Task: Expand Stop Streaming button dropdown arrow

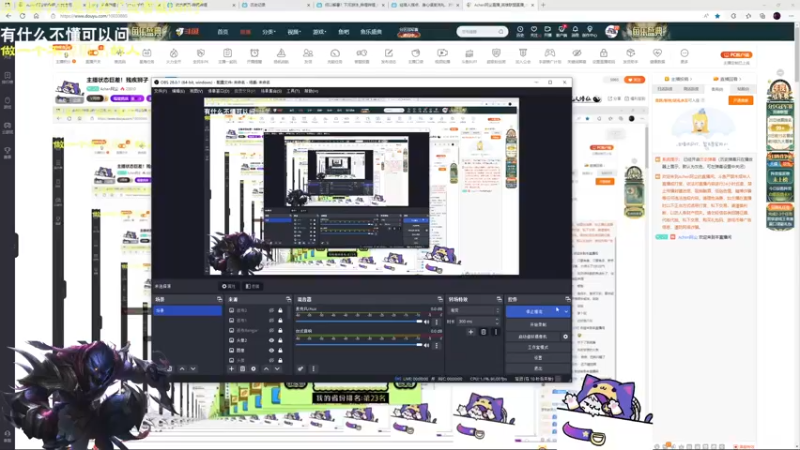Action: tap(565, 311)
